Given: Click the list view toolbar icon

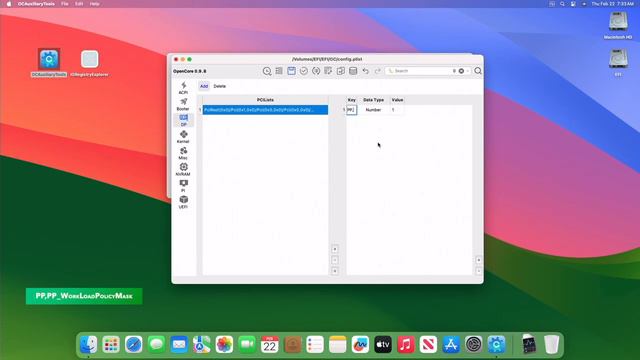Looking at the screenshot, I should [279, 71].
